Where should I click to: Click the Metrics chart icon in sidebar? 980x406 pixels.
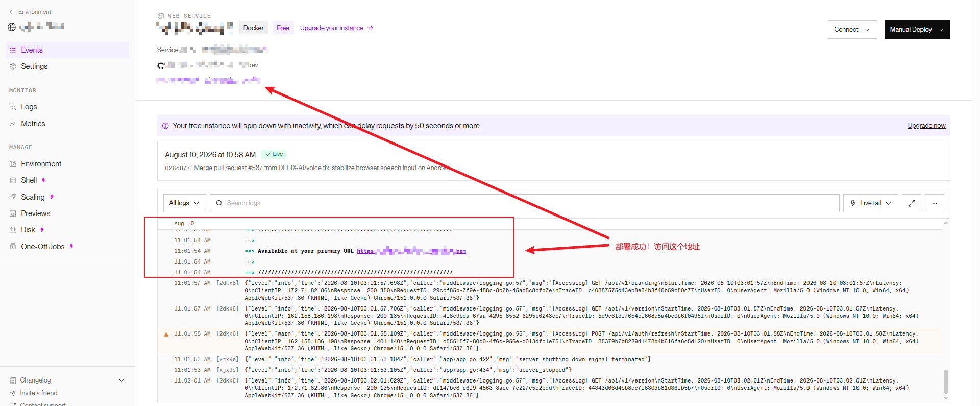point(13,124)
